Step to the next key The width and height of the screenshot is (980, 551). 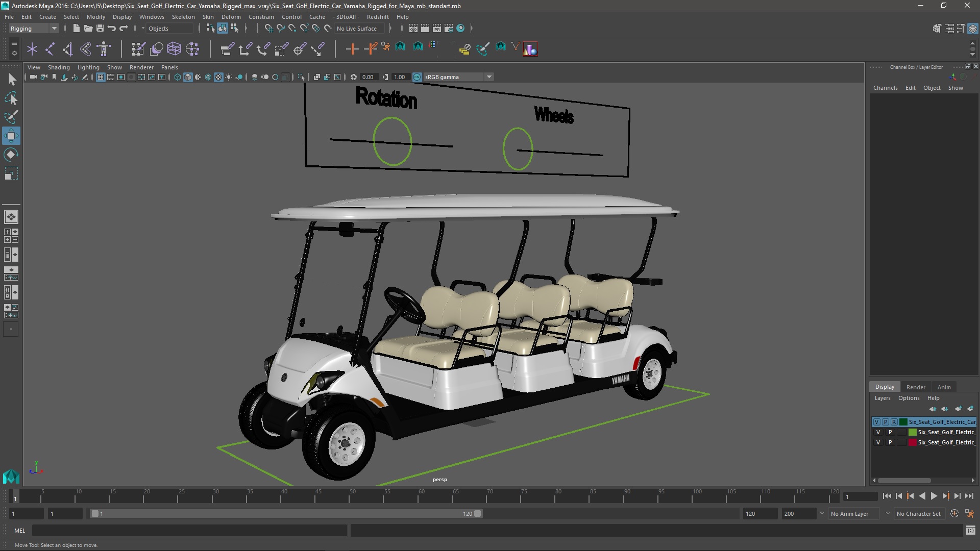(945, 496)
